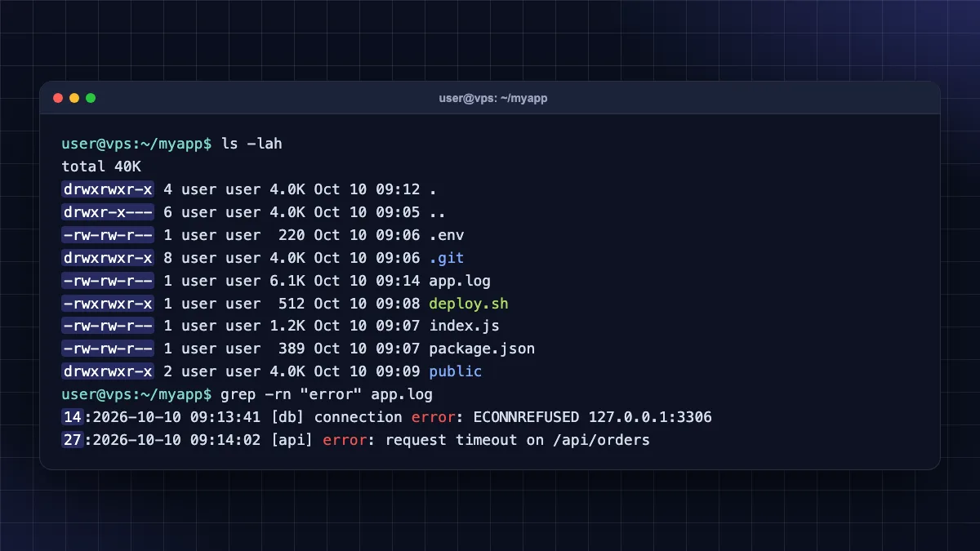Select the public directory name
The width and height of the screenshot is (980, 551).
pyautogui.click(x=456, y=371)
